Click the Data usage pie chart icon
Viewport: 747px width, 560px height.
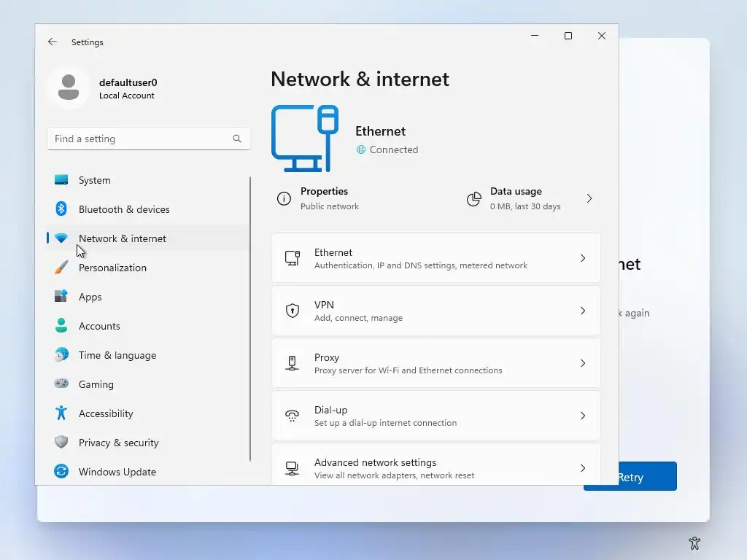[x=474, y=198]
